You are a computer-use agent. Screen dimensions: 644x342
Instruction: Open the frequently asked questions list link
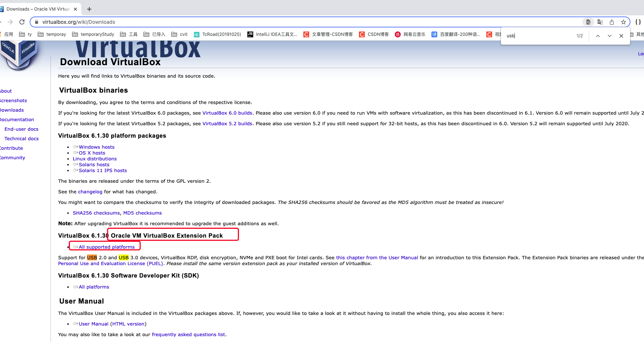point(188,335)
